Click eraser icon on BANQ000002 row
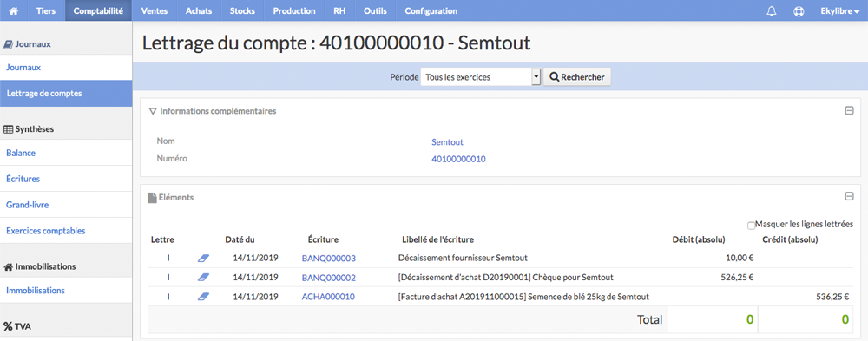 [203, 278]
